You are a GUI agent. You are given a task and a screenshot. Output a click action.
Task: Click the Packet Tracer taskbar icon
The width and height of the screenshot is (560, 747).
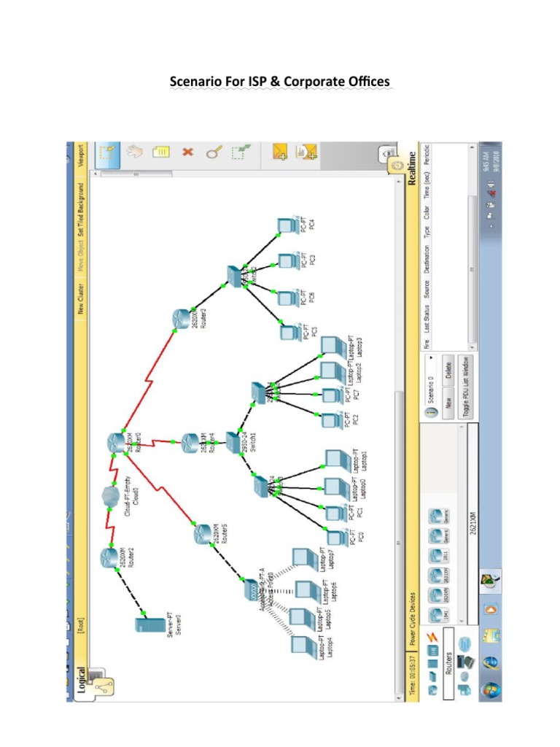tap(491, 581)
